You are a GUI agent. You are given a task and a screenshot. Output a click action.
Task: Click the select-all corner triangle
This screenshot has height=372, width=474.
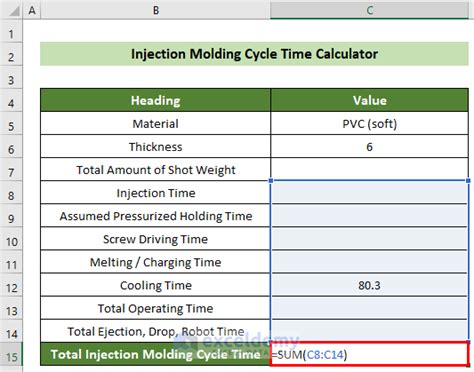13,10
